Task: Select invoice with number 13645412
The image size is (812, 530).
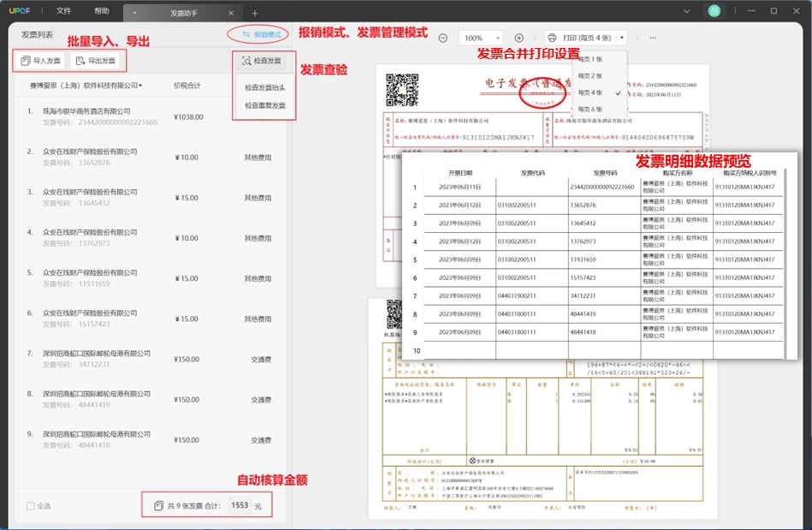Action: [149, 198]
